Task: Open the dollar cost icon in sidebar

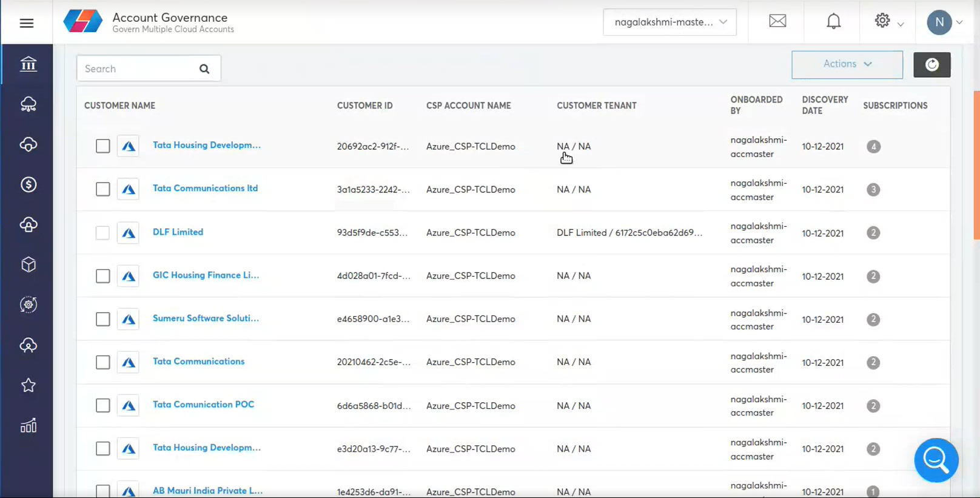Action: click(x=29, y=184)
